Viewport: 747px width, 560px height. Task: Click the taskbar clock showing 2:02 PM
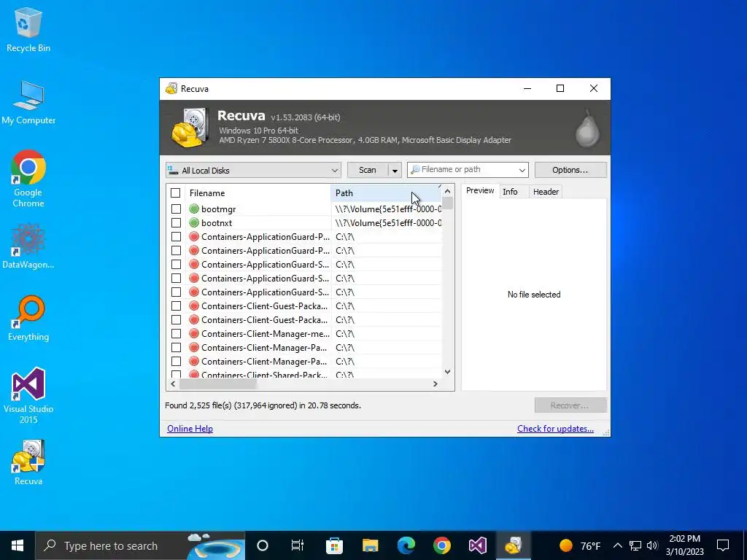[x=684, y=545]
